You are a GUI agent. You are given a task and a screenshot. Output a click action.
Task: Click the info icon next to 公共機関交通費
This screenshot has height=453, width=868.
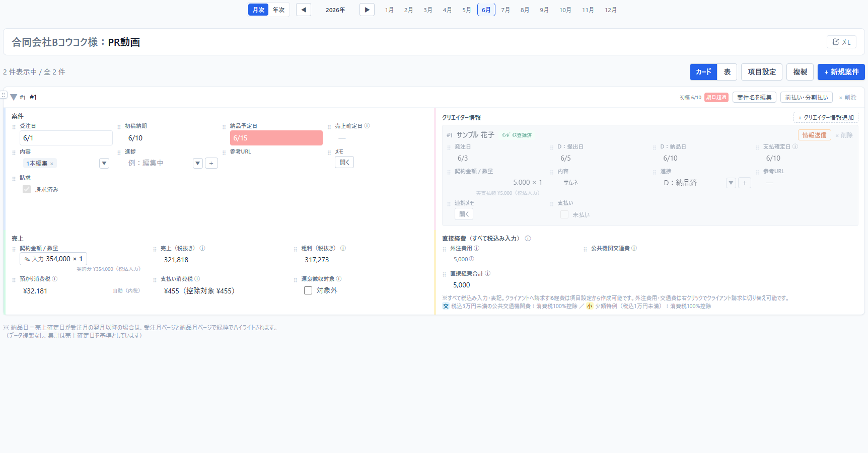634,248
